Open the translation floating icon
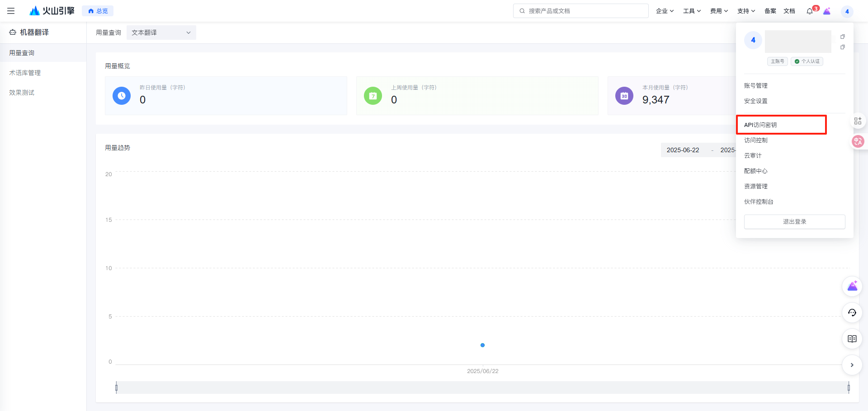 858,141
